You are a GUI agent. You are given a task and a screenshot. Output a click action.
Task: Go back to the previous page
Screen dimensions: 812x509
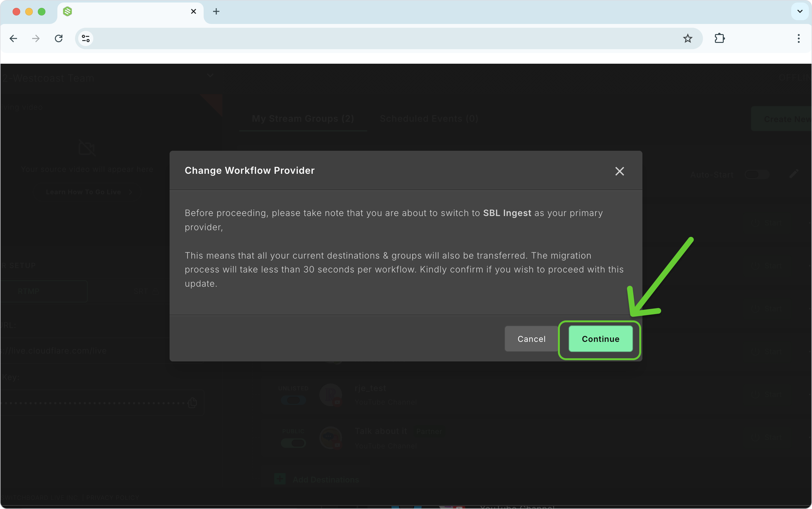click(14, 38)
